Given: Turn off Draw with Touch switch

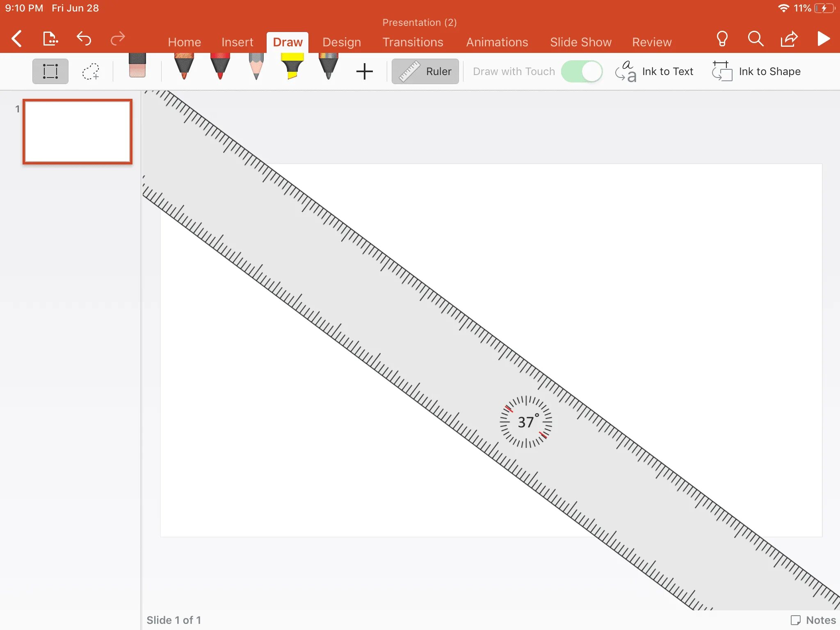Looking at the screenshot, I should coord(582,71).
